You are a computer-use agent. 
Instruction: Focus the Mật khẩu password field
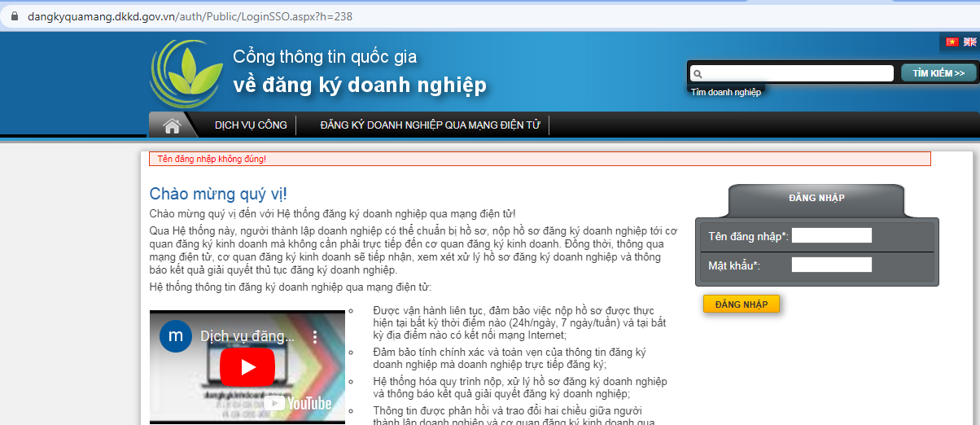831,265
